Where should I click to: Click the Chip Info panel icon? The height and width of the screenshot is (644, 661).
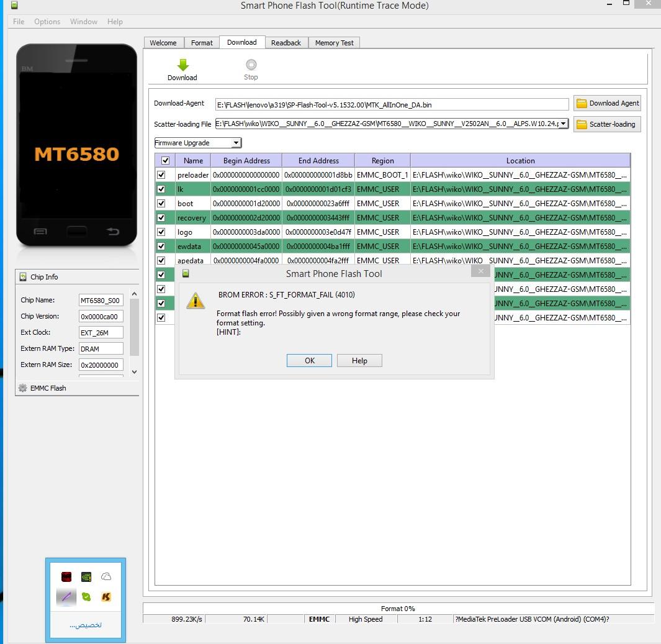click(x=23, y=276)
